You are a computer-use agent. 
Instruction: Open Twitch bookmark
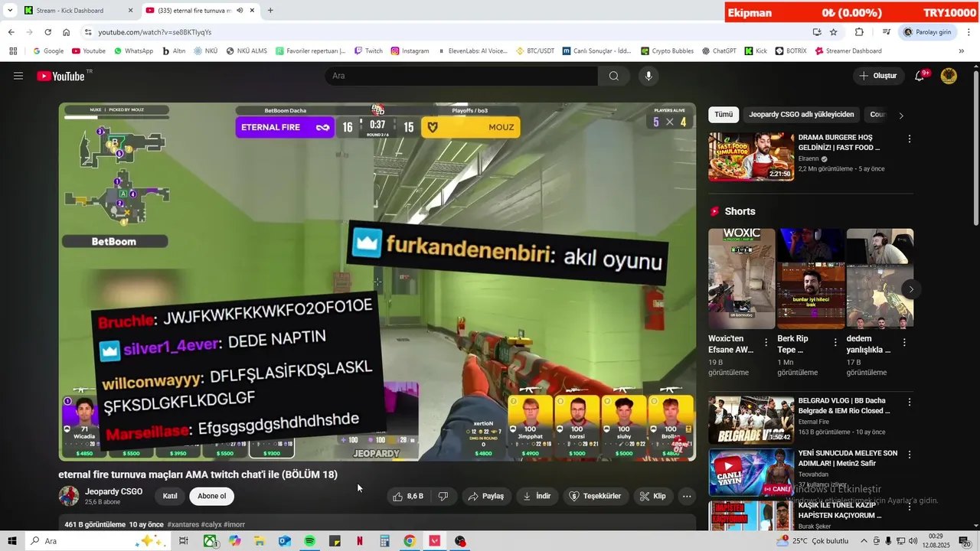(368, 51)
